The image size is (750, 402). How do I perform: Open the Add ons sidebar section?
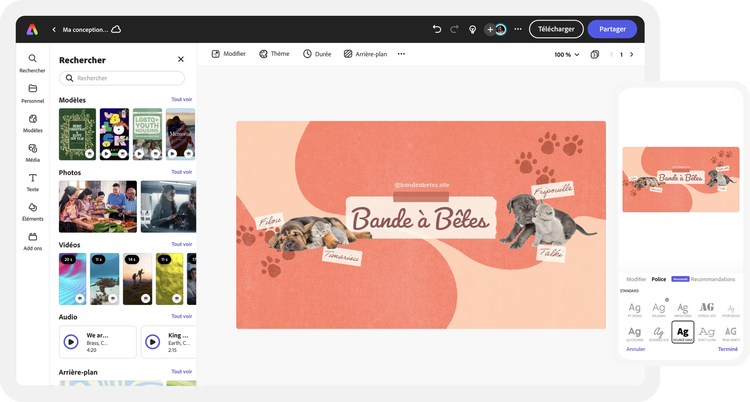tap(33, 241)
